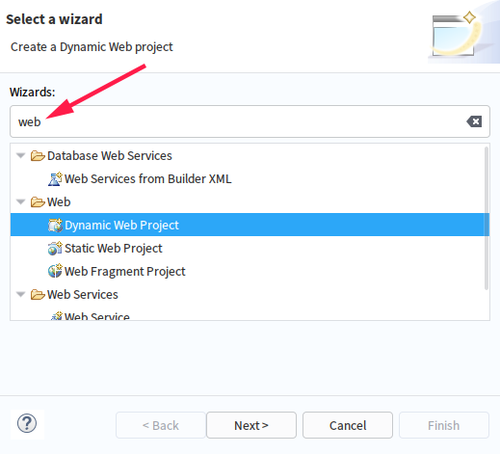
Task: Click the Web Services from Builder XML icon
Action: tap(55, 179)
